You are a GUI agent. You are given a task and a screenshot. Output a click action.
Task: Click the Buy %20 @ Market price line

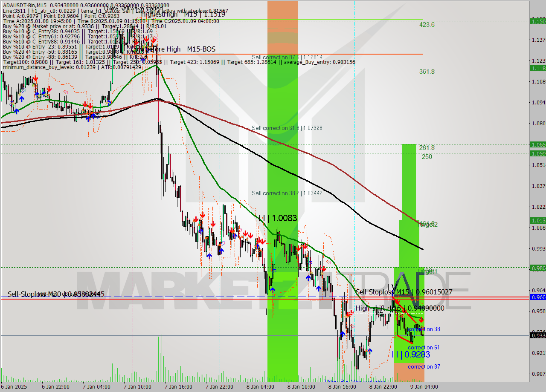84,26
